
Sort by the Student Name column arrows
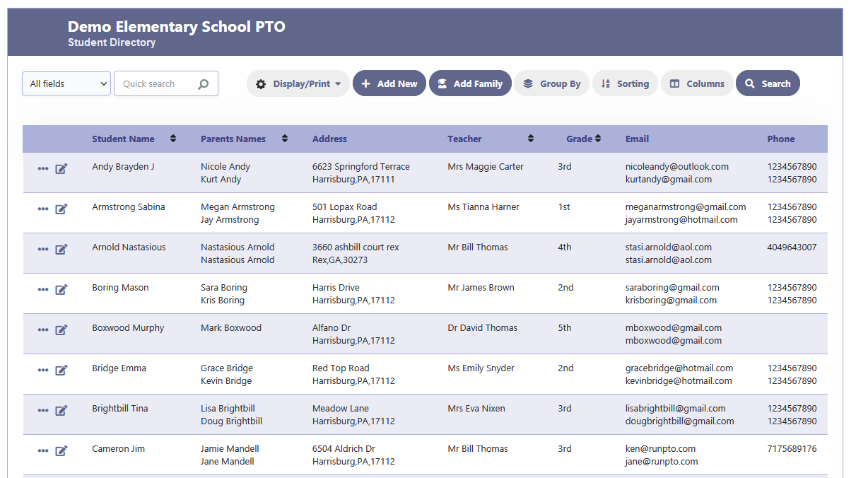173,139
